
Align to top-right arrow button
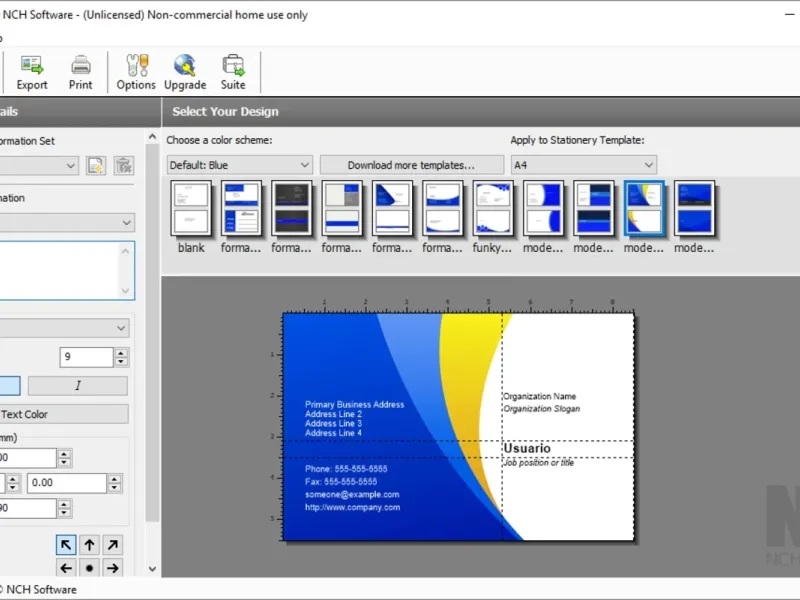click(x=113, y=545)
